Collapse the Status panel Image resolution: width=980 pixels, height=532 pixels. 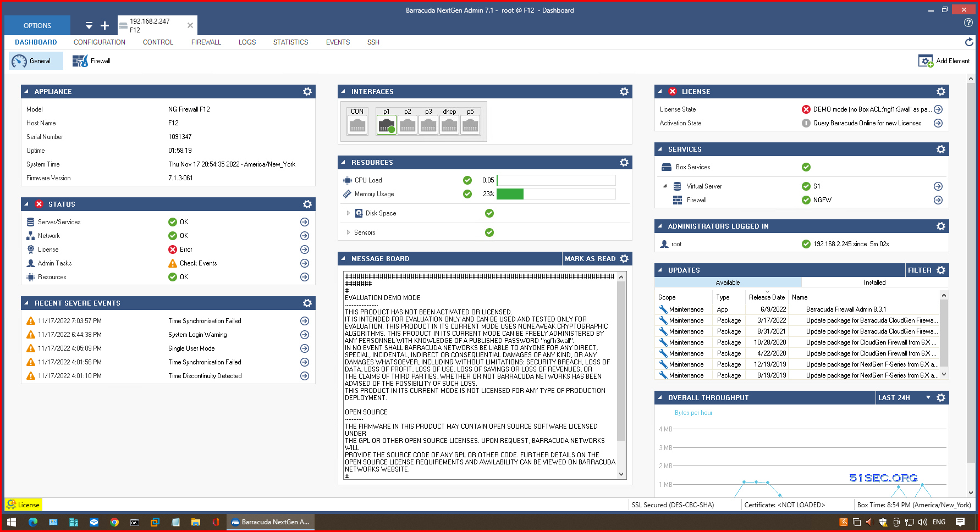click(x=26, y=204)
